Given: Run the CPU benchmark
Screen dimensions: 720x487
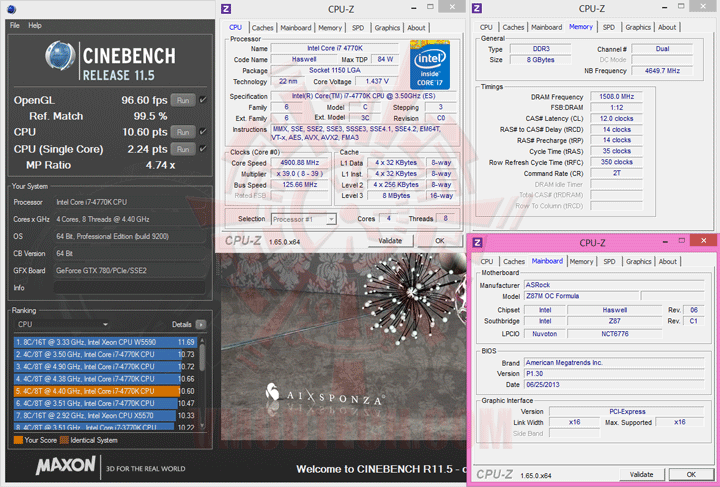Looking at the screenshot, I should (x=183, y=132).
